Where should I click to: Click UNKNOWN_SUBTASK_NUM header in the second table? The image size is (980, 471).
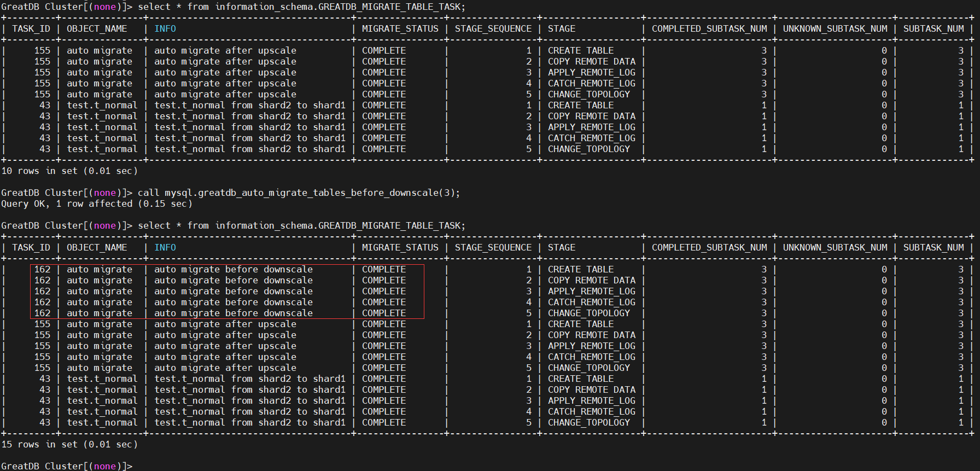coord(835,247)
